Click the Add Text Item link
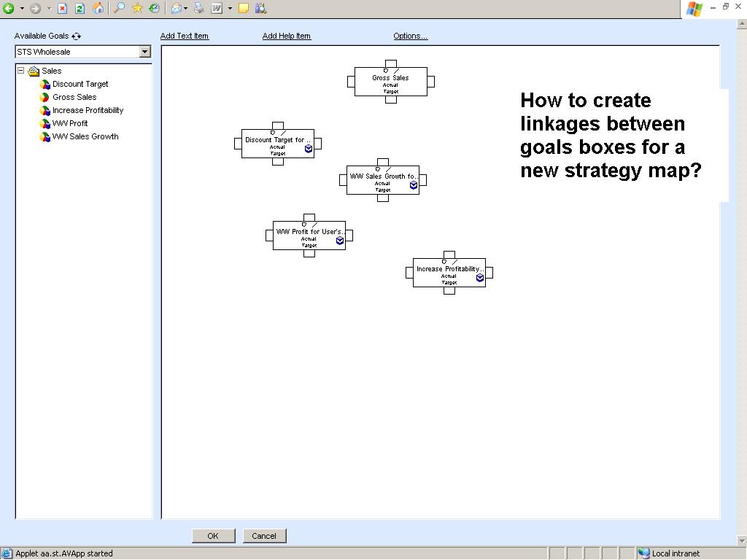 [185, 36]
